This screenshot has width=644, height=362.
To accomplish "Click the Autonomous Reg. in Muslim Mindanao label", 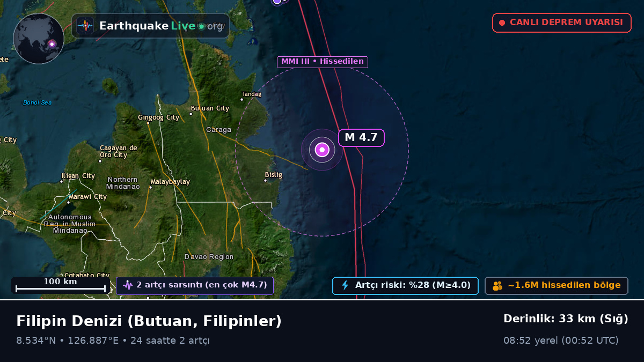I will 70,224.
